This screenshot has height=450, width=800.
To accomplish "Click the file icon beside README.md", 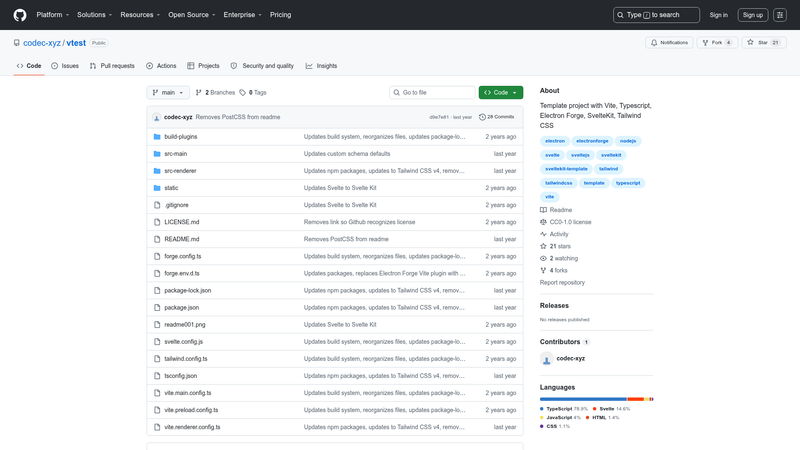I will (157, 239).
